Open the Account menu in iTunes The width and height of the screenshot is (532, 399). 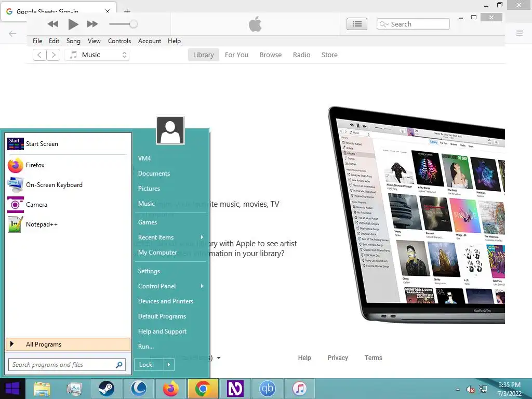tap(149, 41)
